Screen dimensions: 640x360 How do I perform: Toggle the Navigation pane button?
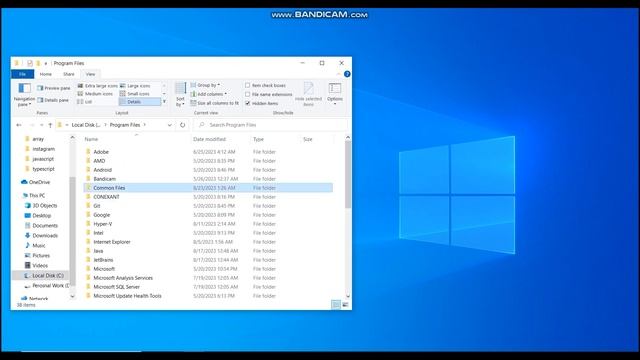[24, 94]
